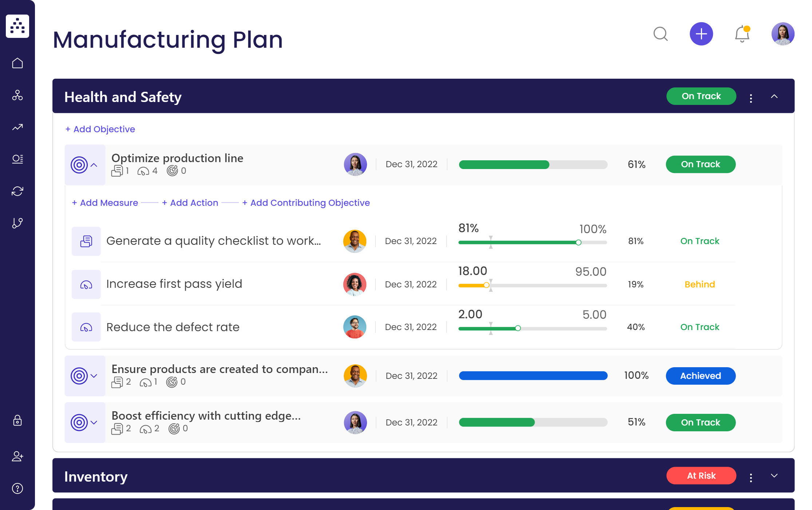Click Add Contributing Objective
The width and height of the screenshot is (812, 510).
pos(306,203)
